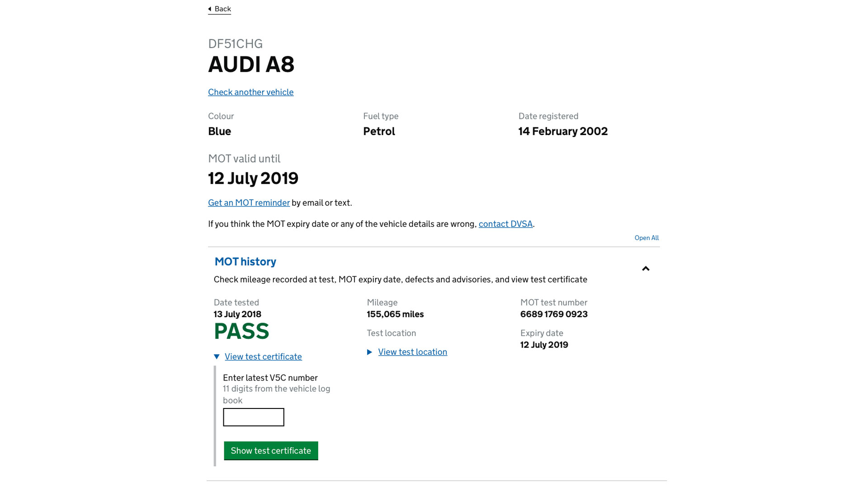Toggle Open All section expander
The image size is (868, 488).
647,238
